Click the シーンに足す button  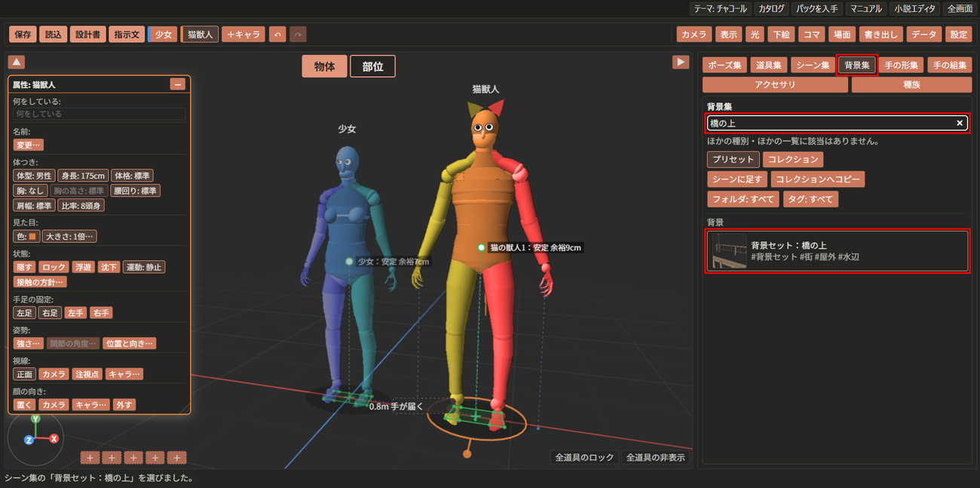point(737,180)
